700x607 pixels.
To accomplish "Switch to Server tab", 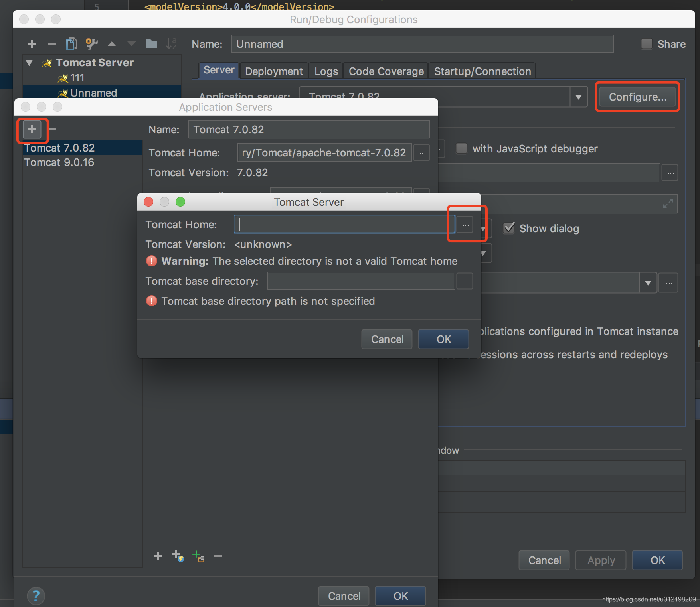I will point(219,70).
